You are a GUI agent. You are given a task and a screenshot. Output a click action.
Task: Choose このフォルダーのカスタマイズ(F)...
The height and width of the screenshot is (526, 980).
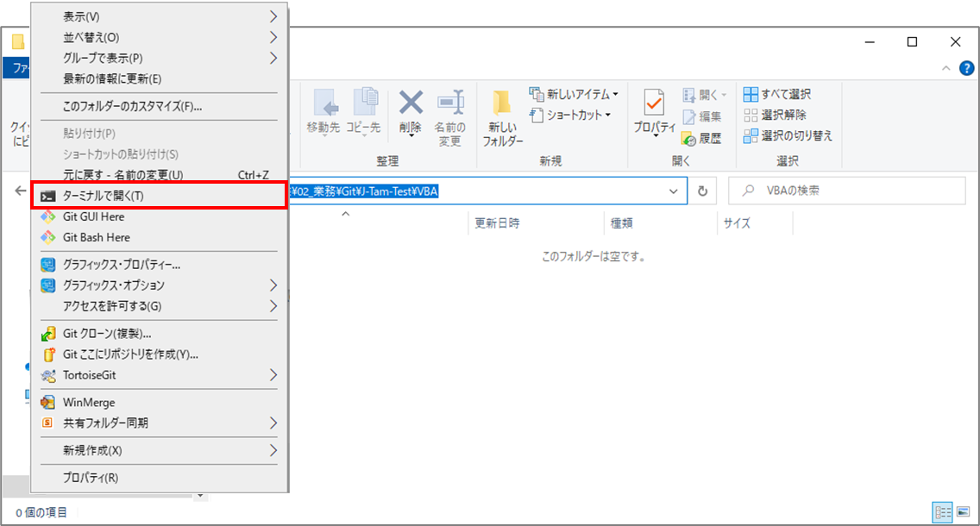tap(160, 106)
